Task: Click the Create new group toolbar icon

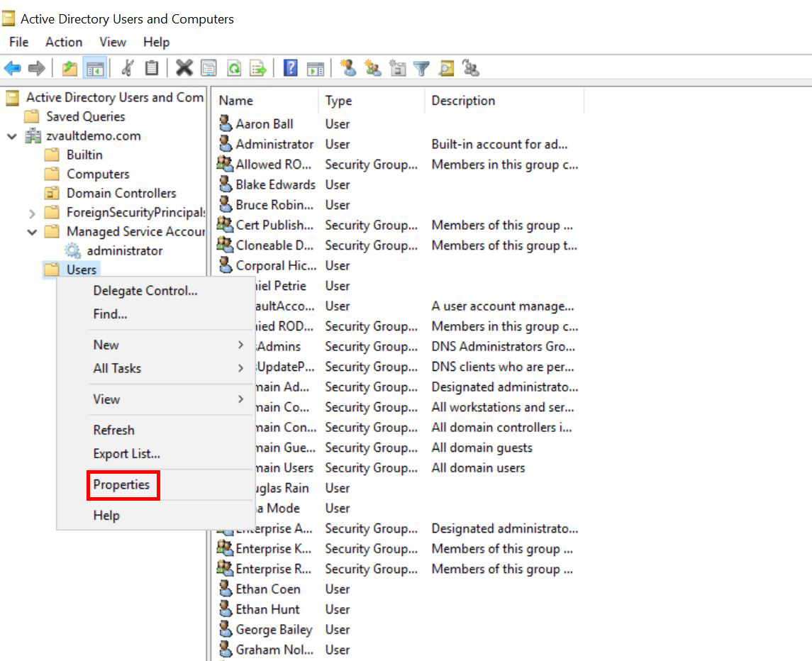Action: [373, 68]
